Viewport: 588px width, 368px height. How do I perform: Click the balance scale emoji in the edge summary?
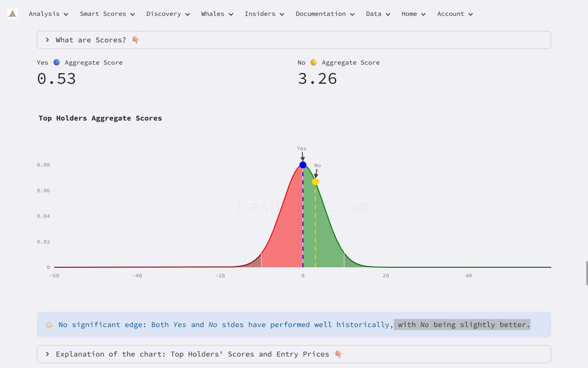pos(49,324)
